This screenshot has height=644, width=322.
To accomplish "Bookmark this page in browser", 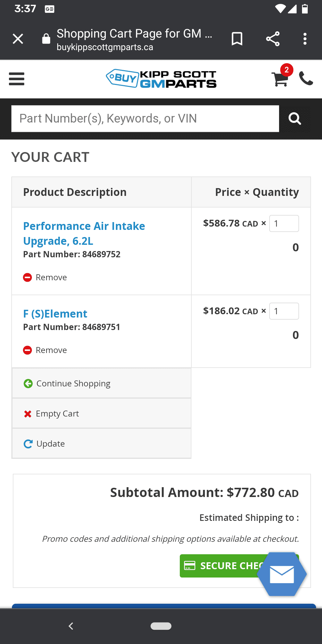I will 237,39.
